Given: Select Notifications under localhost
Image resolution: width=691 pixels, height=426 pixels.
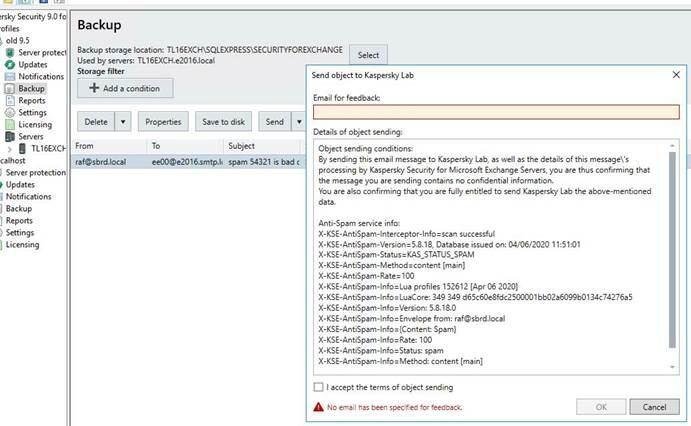Looking at the screenshot, I should (x=29, y=196).
